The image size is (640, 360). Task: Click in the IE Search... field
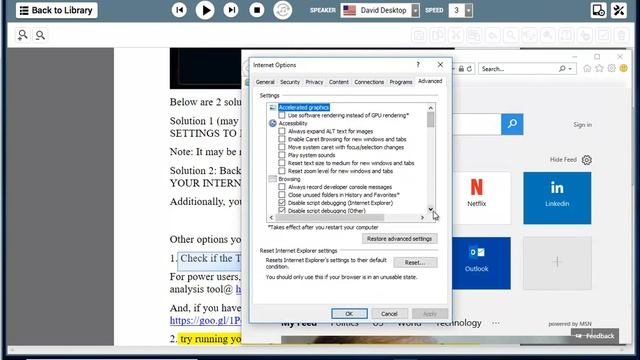518,69
